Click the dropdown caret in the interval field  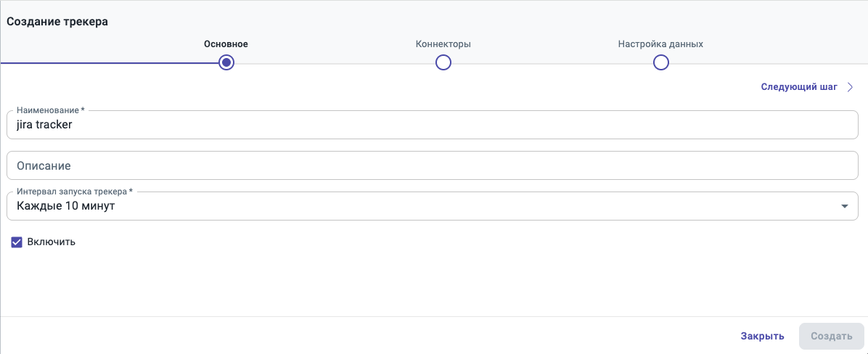click(x=844, y=207)
